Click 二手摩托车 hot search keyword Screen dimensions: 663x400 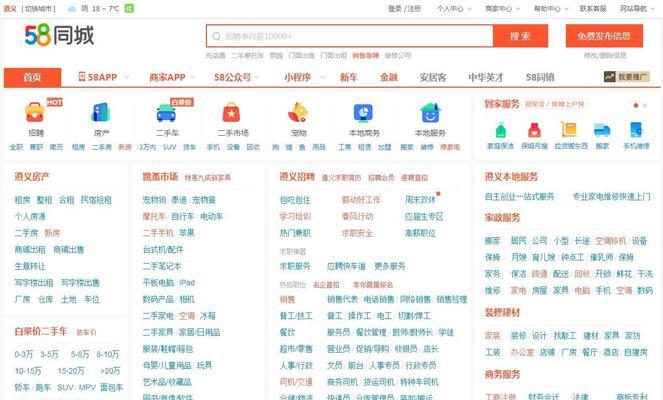tap(247, 55)
